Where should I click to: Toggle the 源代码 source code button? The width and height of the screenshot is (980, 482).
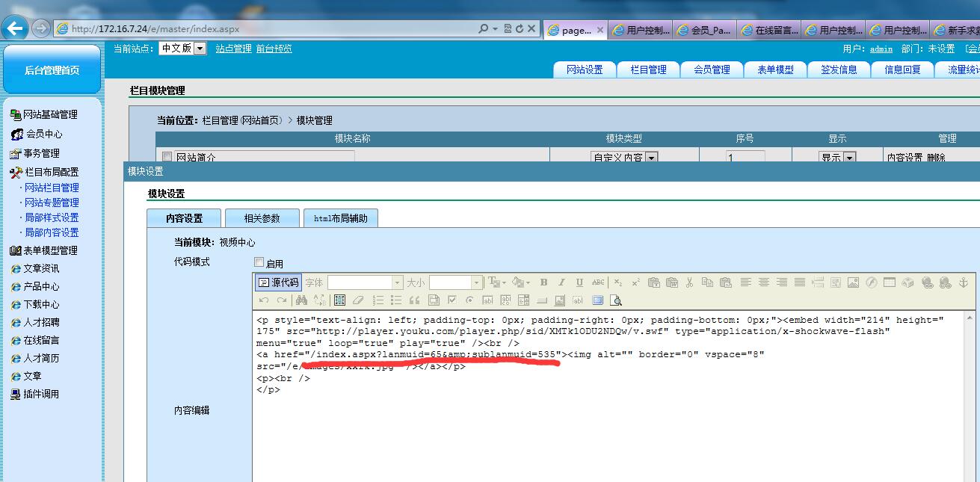(x=278, y=282)
